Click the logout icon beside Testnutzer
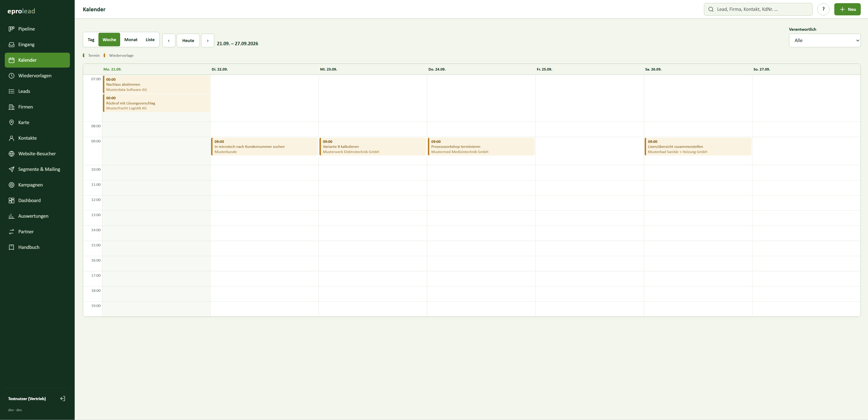The width and height of the screenshot is (868, 420). 63,399
